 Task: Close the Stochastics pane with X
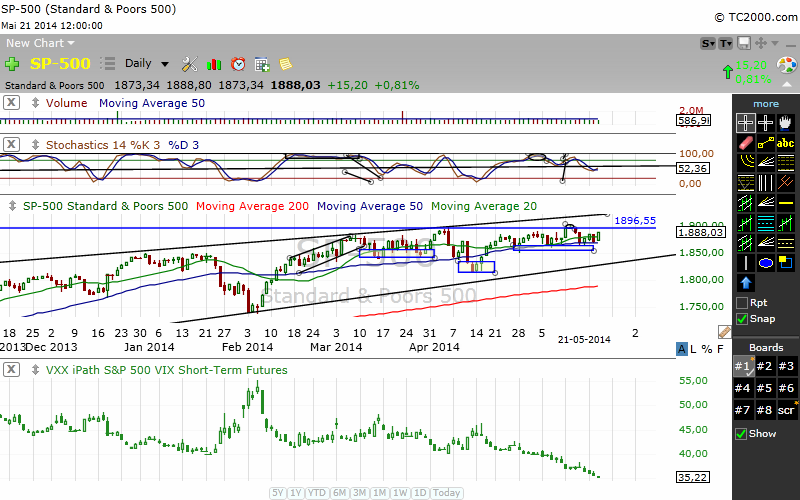tap(11, 144)
